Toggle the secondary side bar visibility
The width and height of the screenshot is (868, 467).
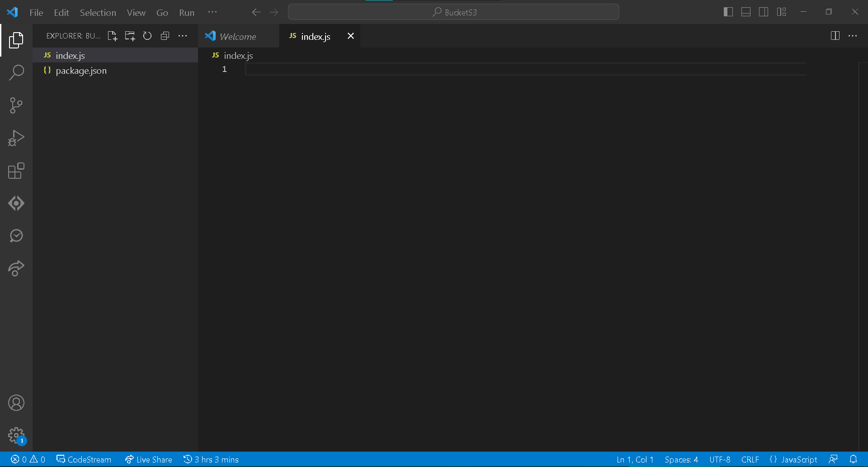(764, 12)
